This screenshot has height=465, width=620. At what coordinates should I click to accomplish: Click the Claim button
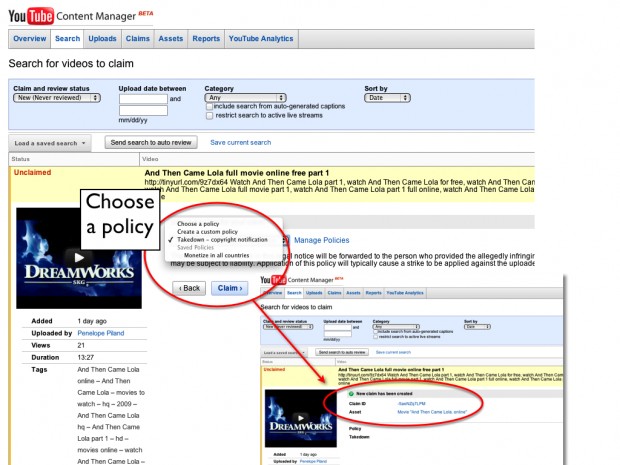click(x=230, y=288)
